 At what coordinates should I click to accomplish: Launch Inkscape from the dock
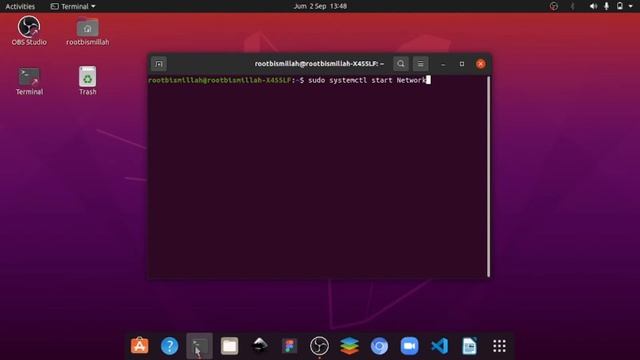[260, 345]
